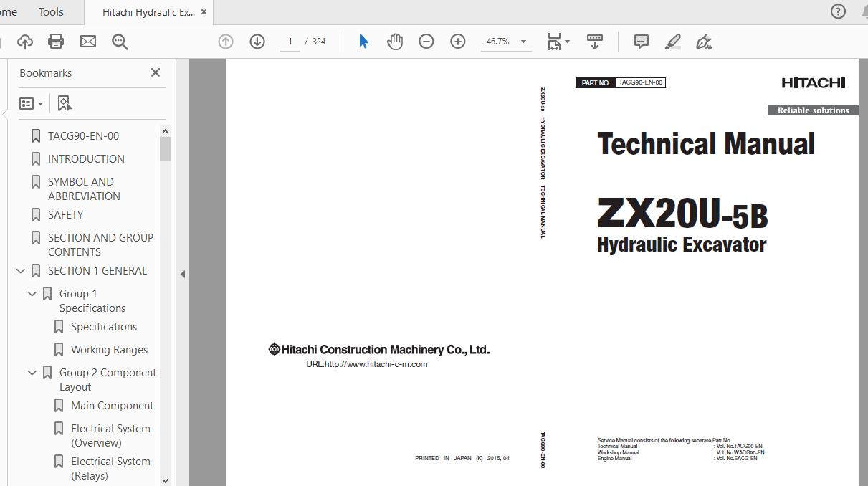Click the zoom out minus button
Image resolution: width=868 pixels, height=486 pixels.
click(x=426, y=42)
